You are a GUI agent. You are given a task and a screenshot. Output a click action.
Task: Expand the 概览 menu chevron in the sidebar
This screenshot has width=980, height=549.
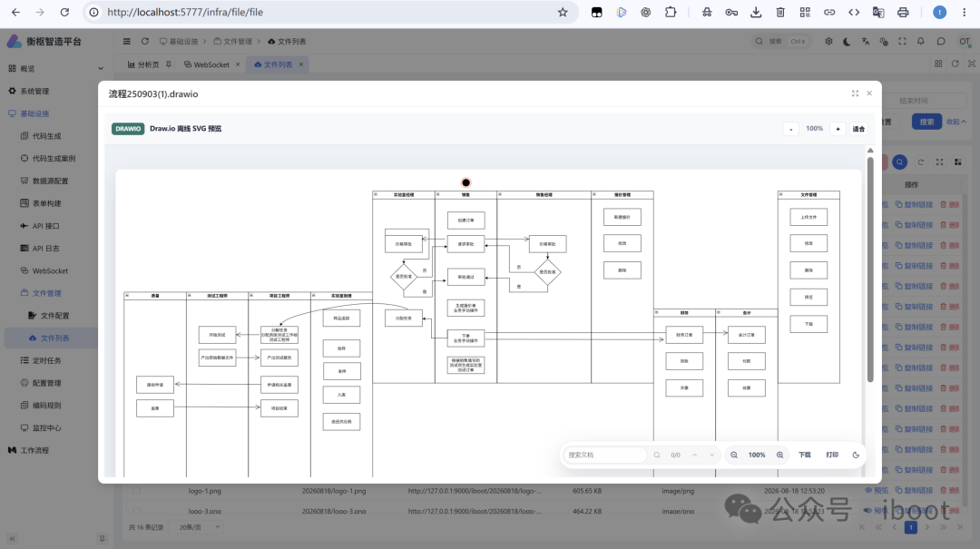[101, 68]
